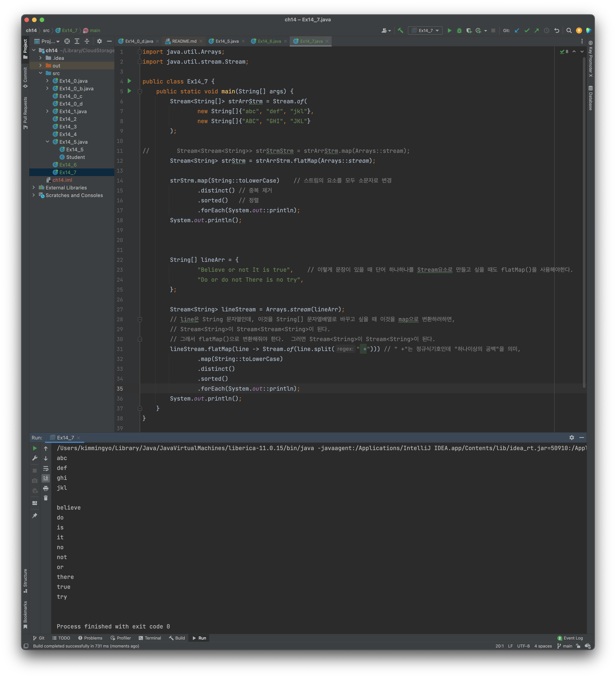Open the Terminal tool window tab
Viewport: 616px width, 678px height.
(150, 638)
